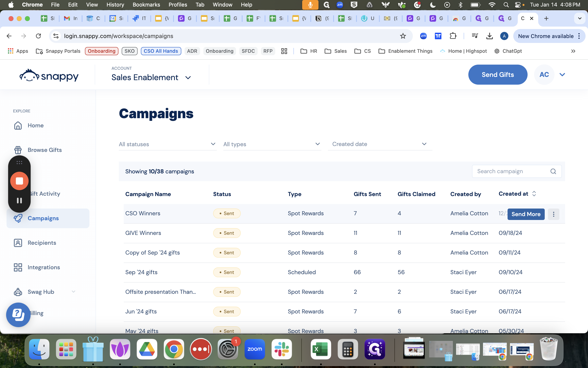Viewport: 588px width, 368px height.
Task: Click Send More for CSO Winners
Action: [x=526, y=214]
